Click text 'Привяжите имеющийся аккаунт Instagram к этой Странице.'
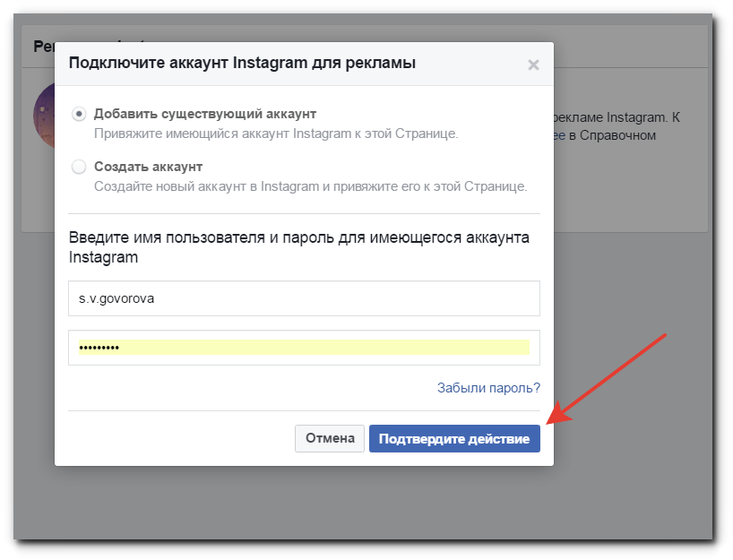 [x=276, y=134]
